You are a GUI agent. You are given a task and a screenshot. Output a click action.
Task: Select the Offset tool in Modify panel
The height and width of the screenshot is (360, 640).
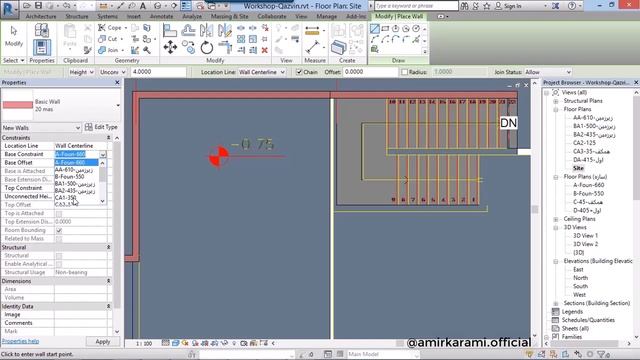coord(188,30)
